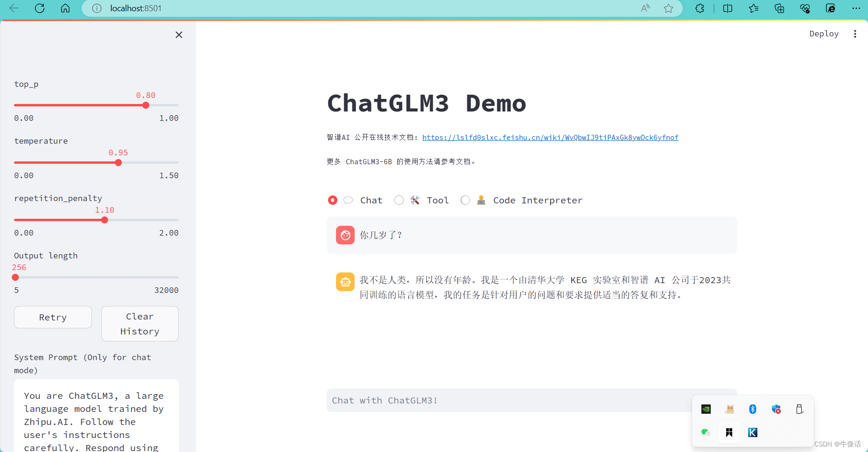The width and height of the screenshot is (868, 452).
Task: Click the user message 你几岁了?
Action: point(381,235)
